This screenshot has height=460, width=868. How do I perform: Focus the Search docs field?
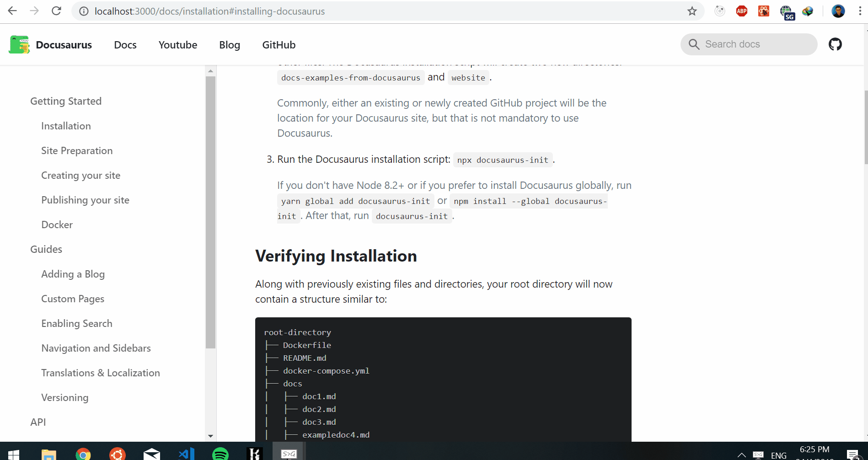pyautogui.click(x=749, y=44)
